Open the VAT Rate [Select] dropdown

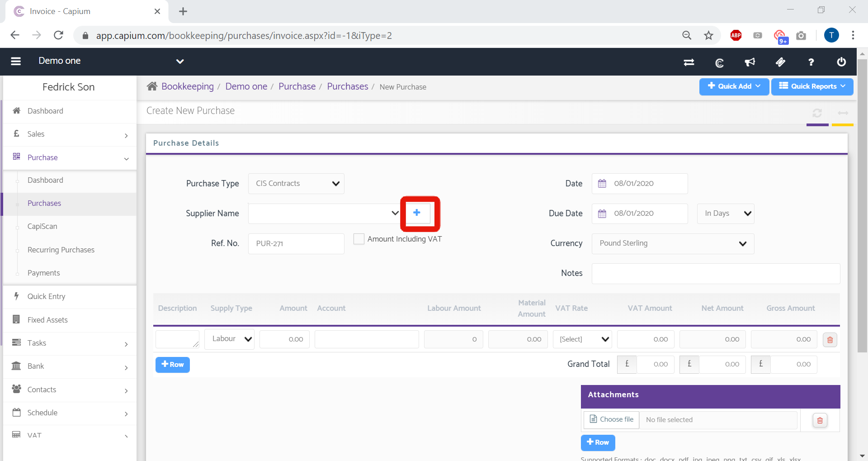pyautogui.click(x=582, y=339)
